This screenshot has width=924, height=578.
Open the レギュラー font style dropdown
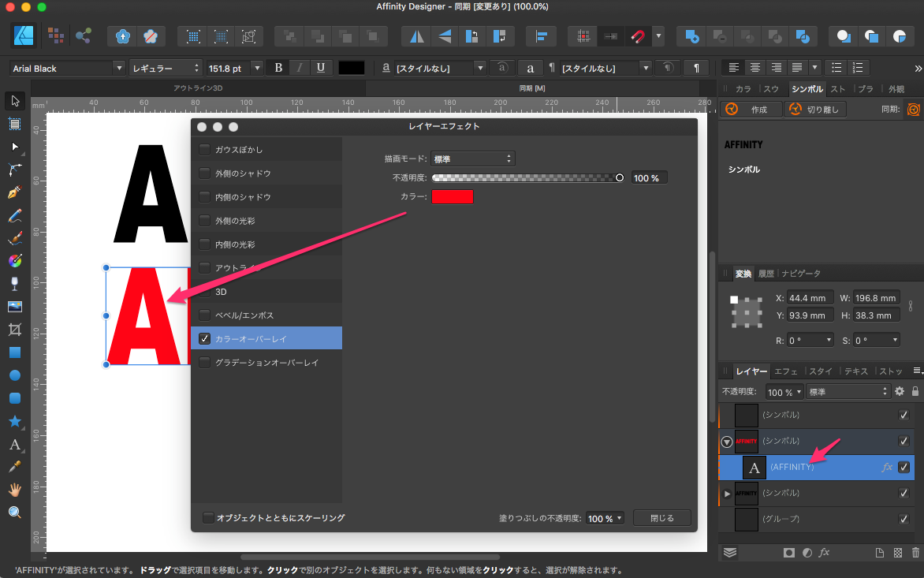166,68
